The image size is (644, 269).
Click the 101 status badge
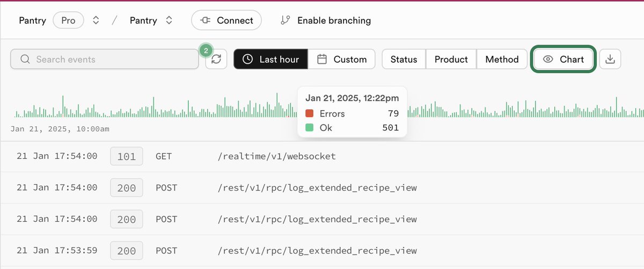(127, 157)
